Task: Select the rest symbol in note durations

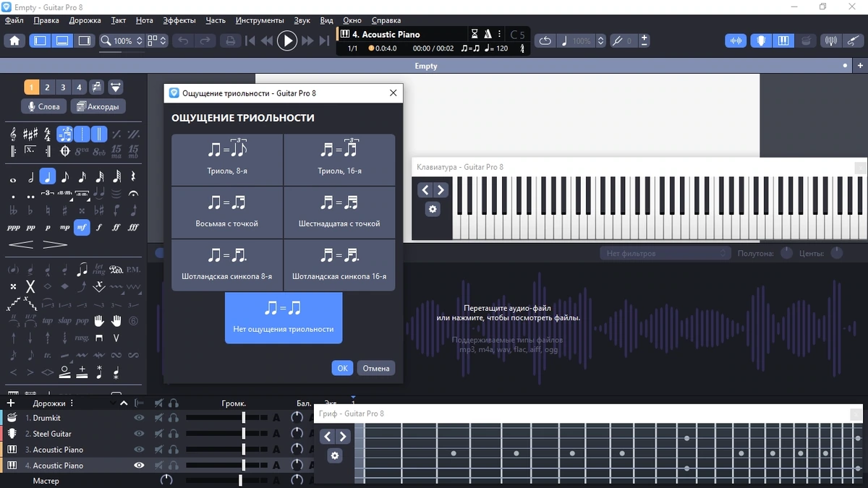Action: coord(133,176)
